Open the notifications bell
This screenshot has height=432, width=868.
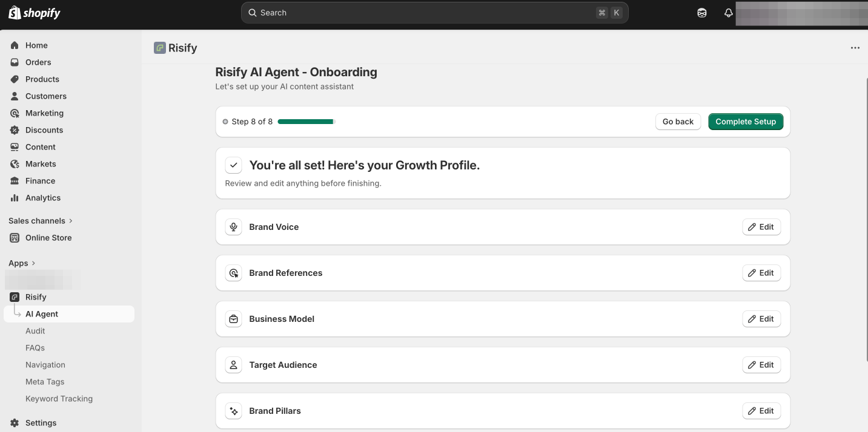729,13
